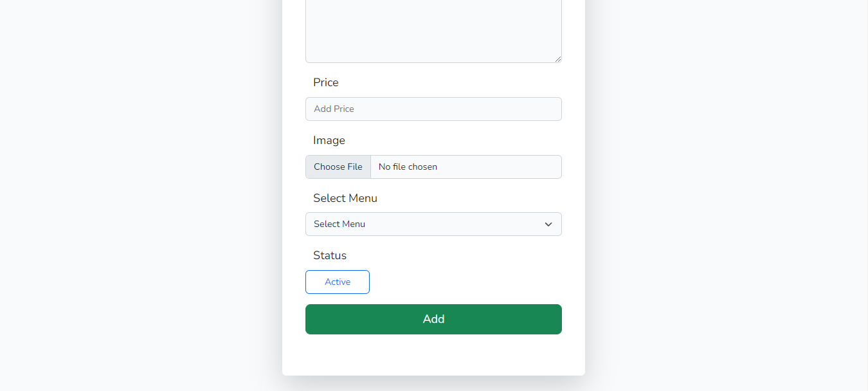Open the Select Menu dropdown
The image size is (868, 391).
point(433,224)
